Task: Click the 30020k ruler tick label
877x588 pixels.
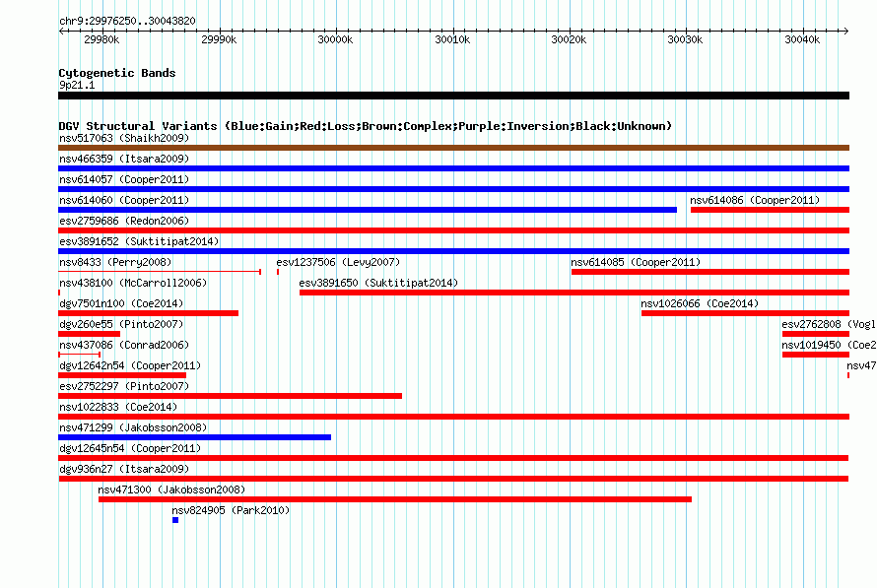Action: pos(569,39)
